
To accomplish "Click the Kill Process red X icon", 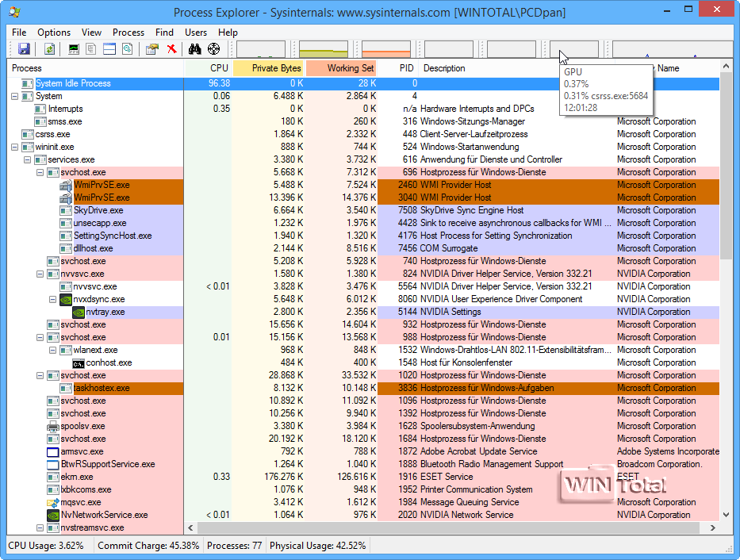I will (171, 49).
